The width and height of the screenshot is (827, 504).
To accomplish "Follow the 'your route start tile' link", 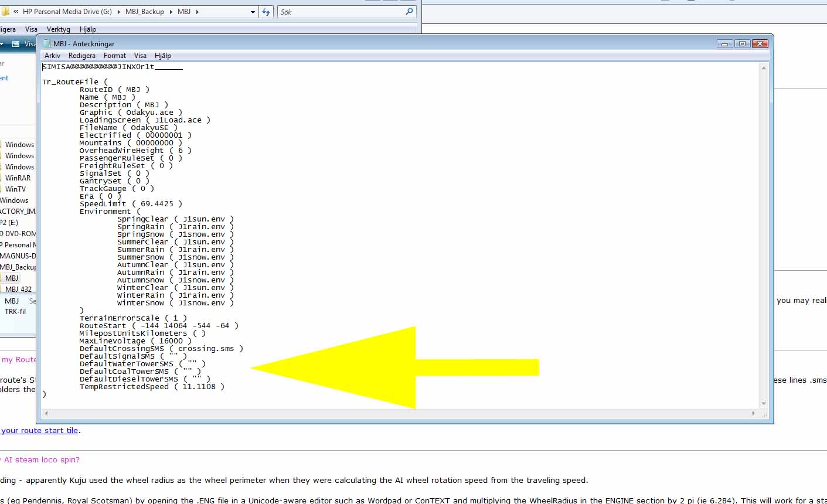I will 39,431.
